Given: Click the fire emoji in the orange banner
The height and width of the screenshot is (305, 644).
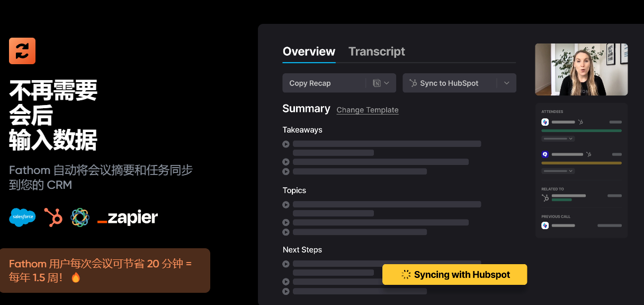Looking at the screenshot, I should point(75,277).
